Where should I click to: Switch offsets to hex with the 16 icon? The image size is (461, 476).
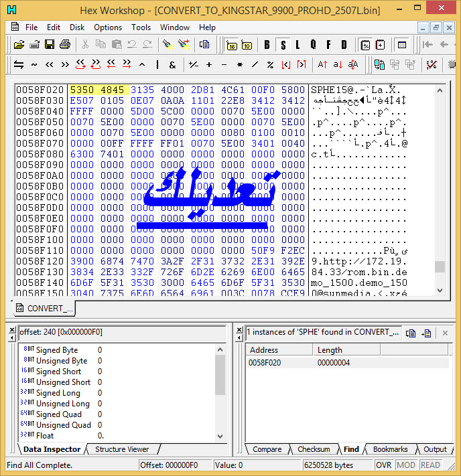[x=232, y=46]
